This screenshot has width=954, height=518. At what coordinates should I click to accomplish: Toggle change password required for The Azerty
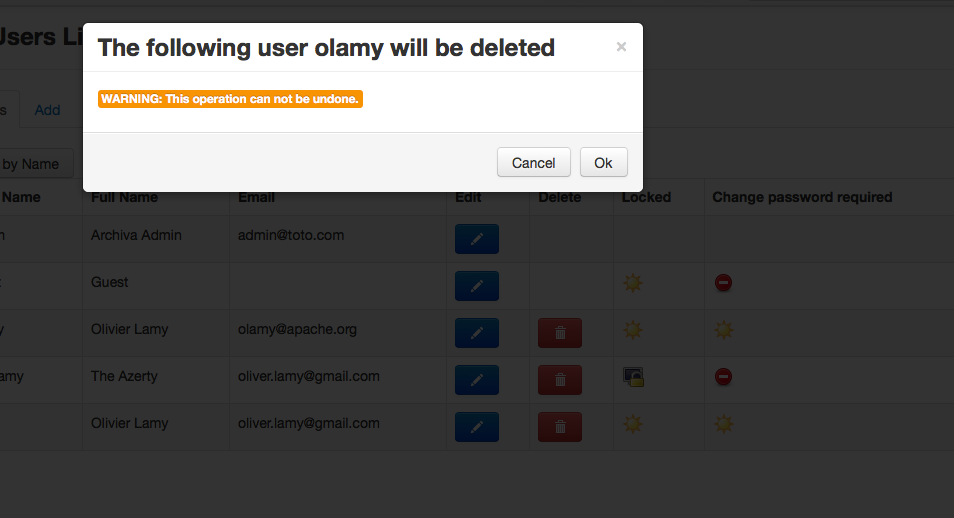(723, 377)
